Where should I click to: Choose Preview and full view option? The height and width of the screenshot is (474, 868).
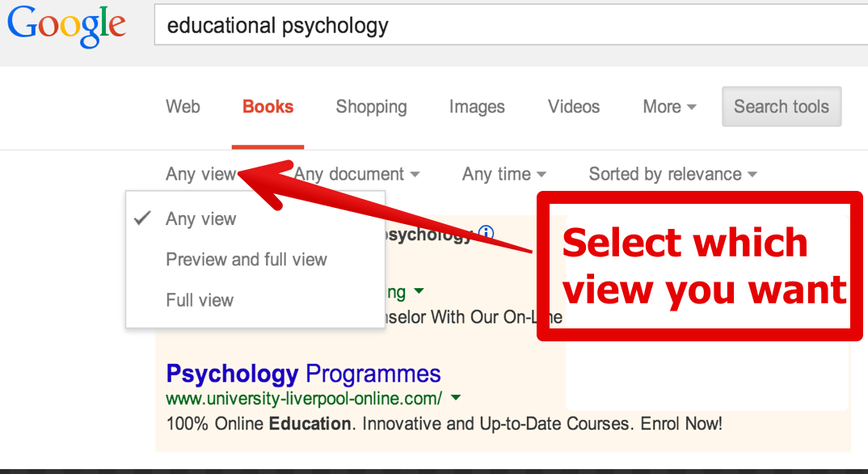[246, 259]
